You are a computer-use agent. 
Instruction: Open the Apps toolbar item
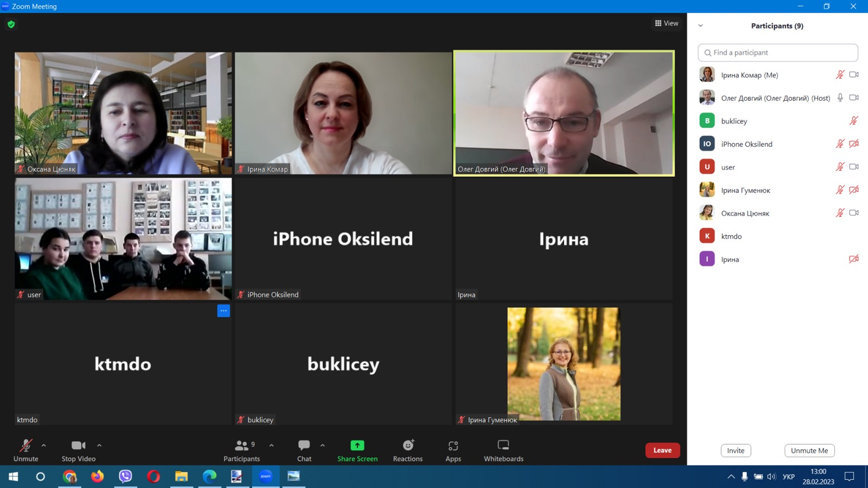[x=453, y=450]
